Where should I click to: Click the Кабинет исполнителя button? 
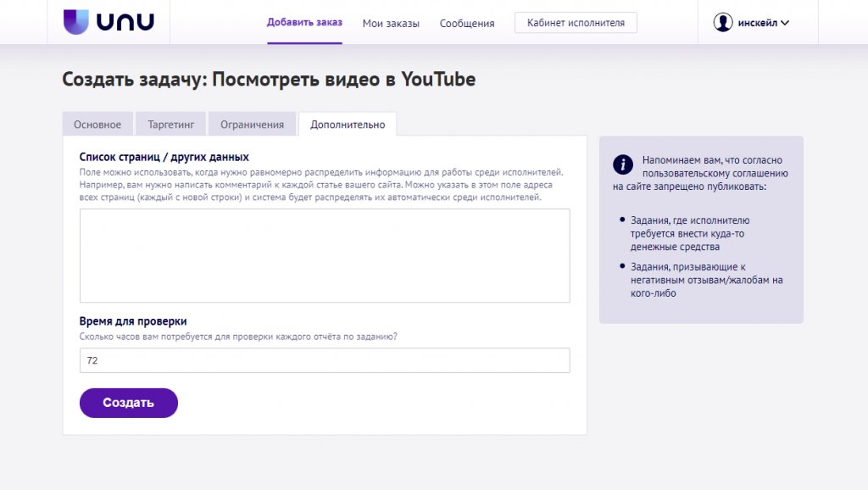[576, 23]
